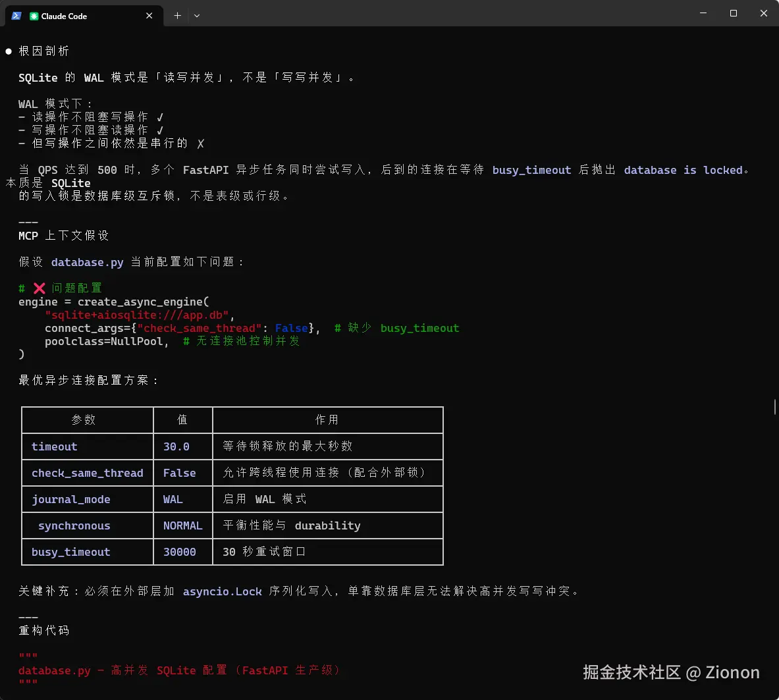Click the NORMAL value cell

tap(183, 525)
